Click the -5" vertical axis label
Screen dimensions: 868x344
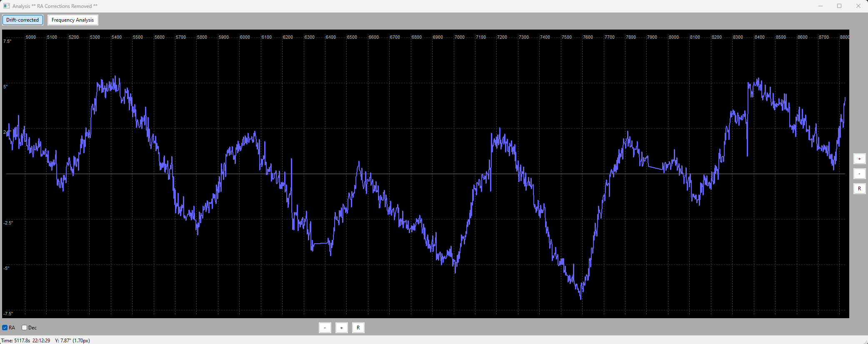coord(6,268)
